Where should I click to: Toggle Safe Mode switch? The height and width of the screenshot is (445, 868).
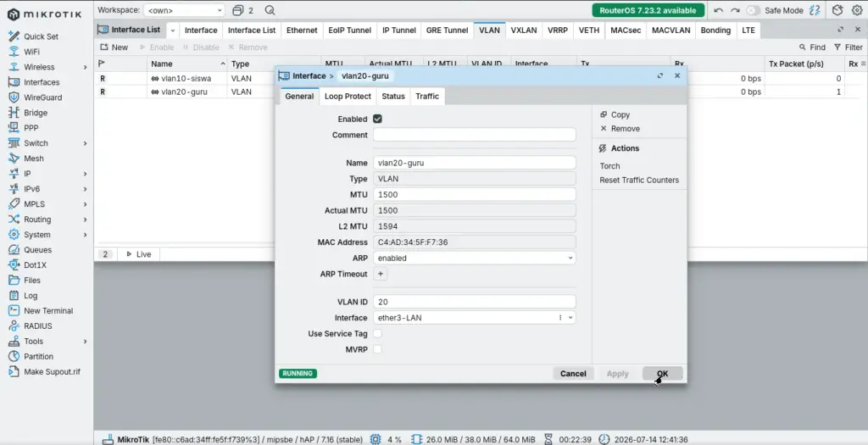click(753, 10)
